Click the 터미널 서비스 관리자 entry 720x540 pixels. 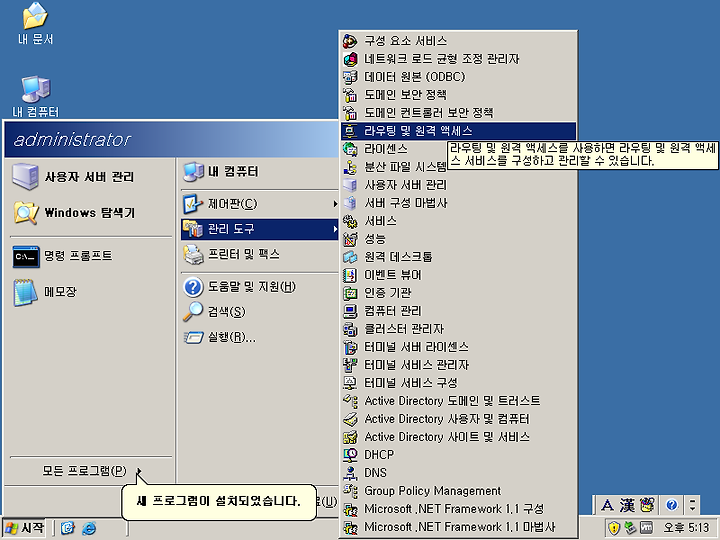[458, 365]
